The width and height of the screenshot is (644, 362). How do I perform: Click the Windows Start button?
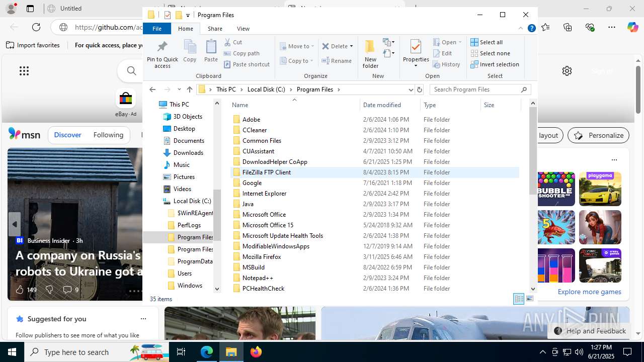tap(12, 352)
